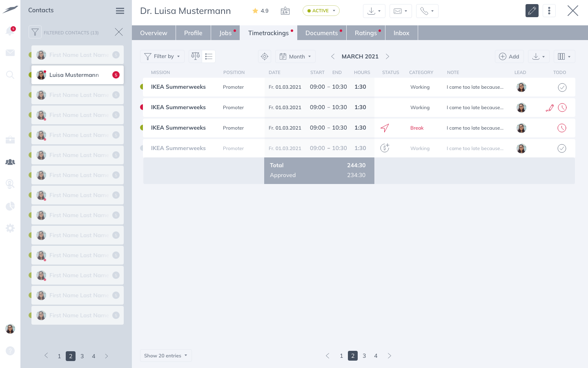Open the search icon in left sidebar

coord(10,75)
